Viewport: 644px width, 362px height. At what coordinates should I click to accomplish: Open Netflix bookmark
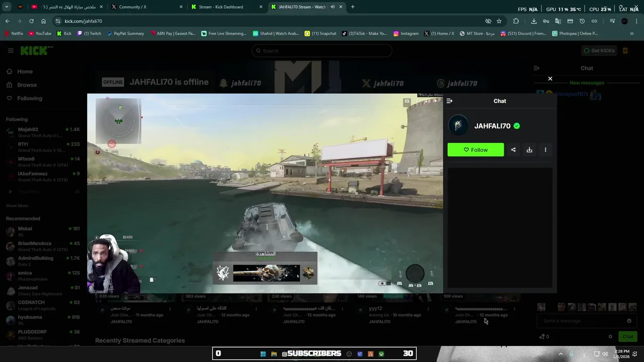pos(14,34)
